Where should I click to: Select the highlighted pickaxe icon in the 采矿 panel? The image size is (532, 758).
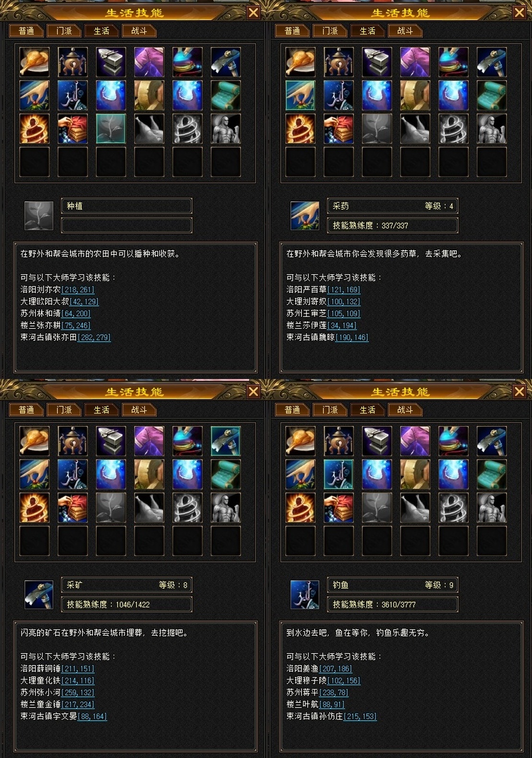[226, 441]
